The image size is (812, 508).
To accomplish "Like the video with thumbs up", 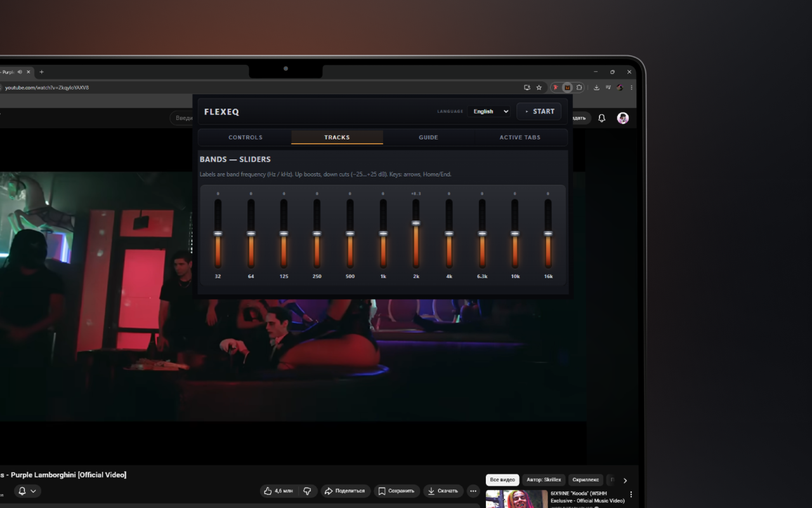I will 278,491.
